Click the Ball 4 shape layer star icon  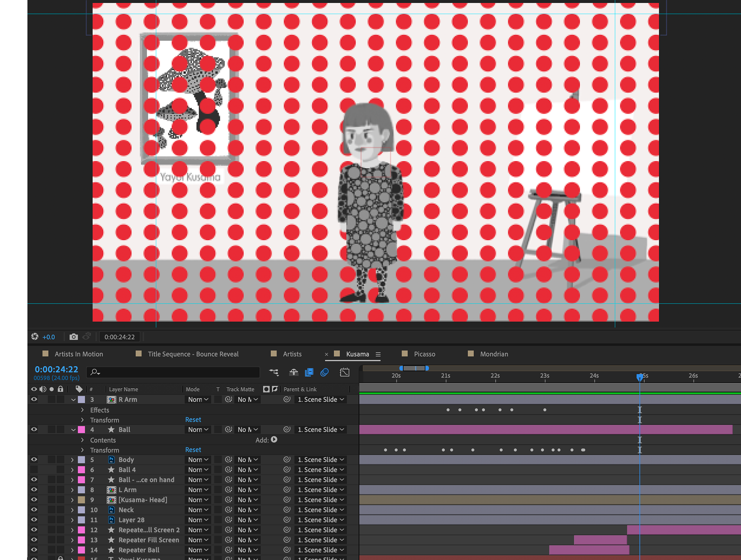pos(111,470)
